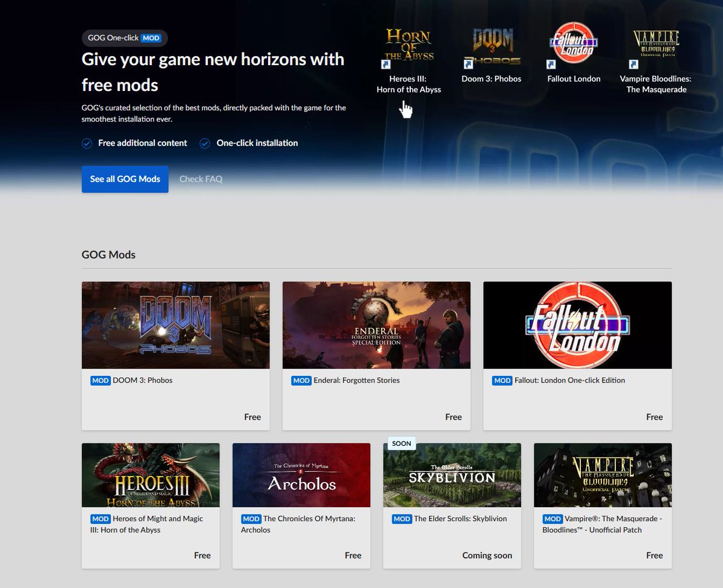
Task: Select the DOOM 3 Phobos cover image
Action: click(176, 325)
